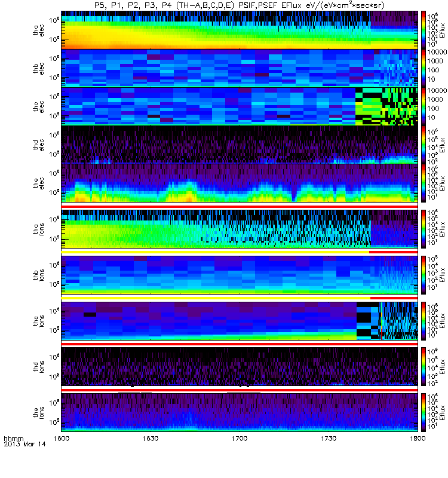Click the plot title starting with "P5, P1, P2"
The height and width of the screenshot is (478, 448).
(240, 5)
